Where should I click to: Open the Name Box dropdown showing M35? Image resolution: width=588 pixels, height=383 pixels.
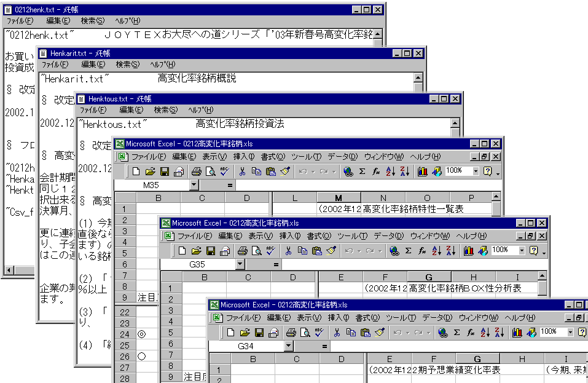194,185
